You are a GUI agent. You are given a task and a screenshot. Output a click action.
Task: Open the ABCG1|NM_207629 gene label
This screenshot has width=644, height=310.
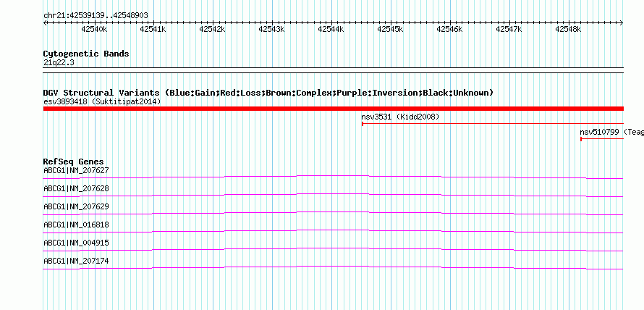[76, 206]
